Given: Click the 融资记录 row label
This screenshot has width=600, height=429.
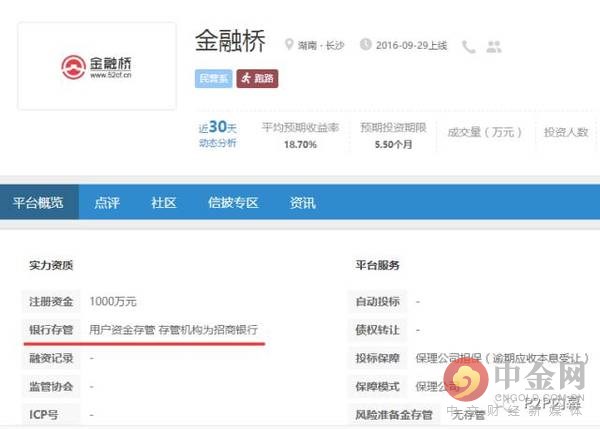Looking at the screenshot, I should [x=51, y=358].
